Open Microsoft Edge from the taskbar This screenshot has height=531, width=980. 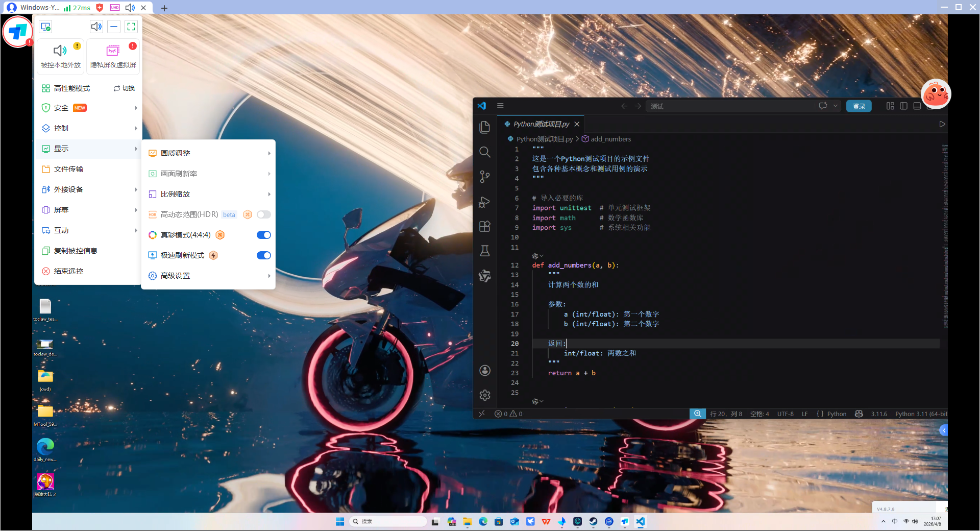(483, 521)
